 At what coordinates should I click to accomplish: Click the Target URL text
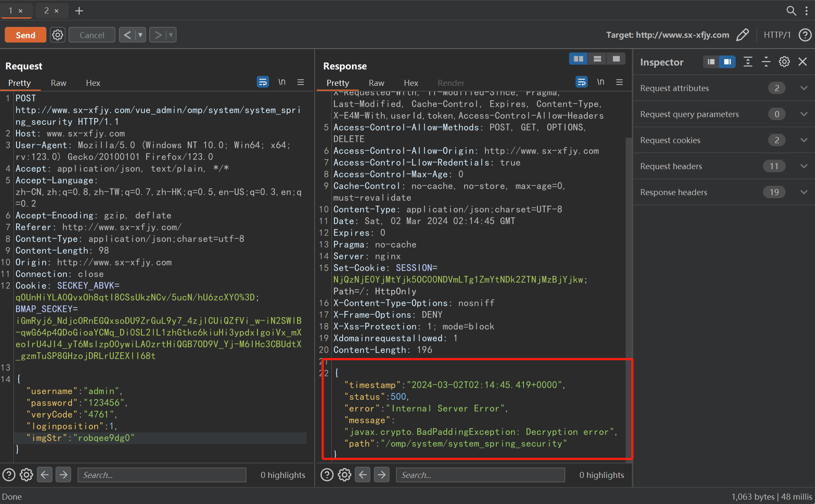coord(668,35)
